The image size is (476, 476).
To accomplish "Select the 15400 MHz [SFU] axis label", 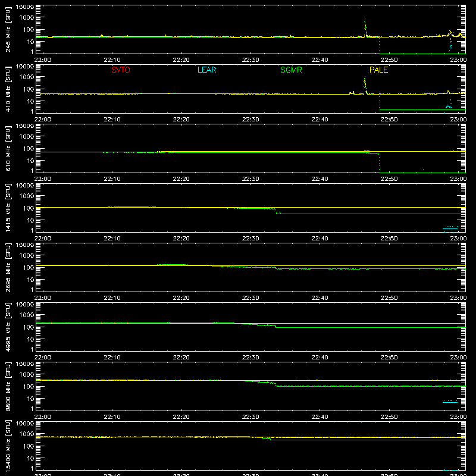I will 8,446.
